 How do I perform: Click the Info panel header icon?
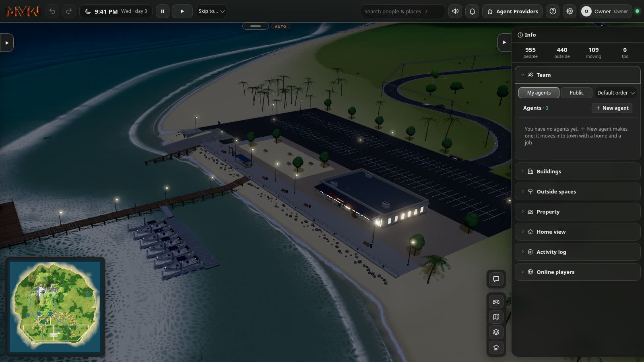click(520, 35)
